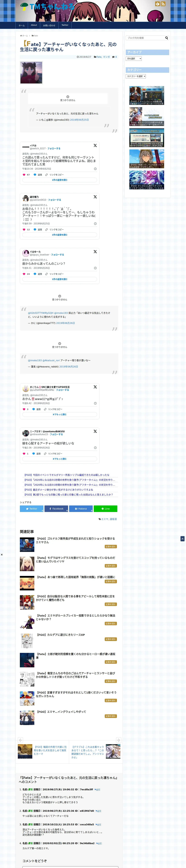Click the info icon on ニーアだぞ's tweet
Viewport: 186px width, 868px height.
click(x=95, y=448)
